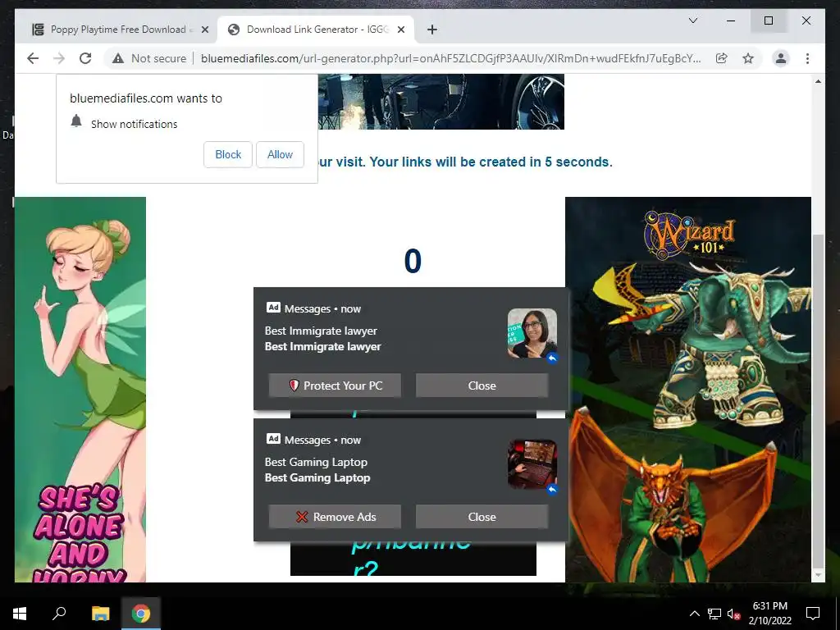The width and height of the screenshot is (840, 630).
Task: Click the 'Best Gaming Laptop' bold text
Action: coord(317,478)
